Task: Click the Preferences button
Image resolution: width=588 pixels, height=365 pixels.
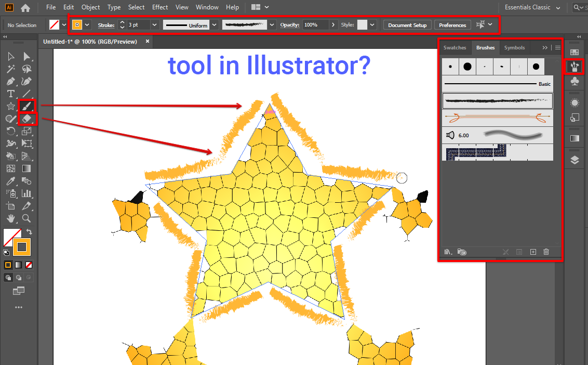Action: click(x=452, y=25)
